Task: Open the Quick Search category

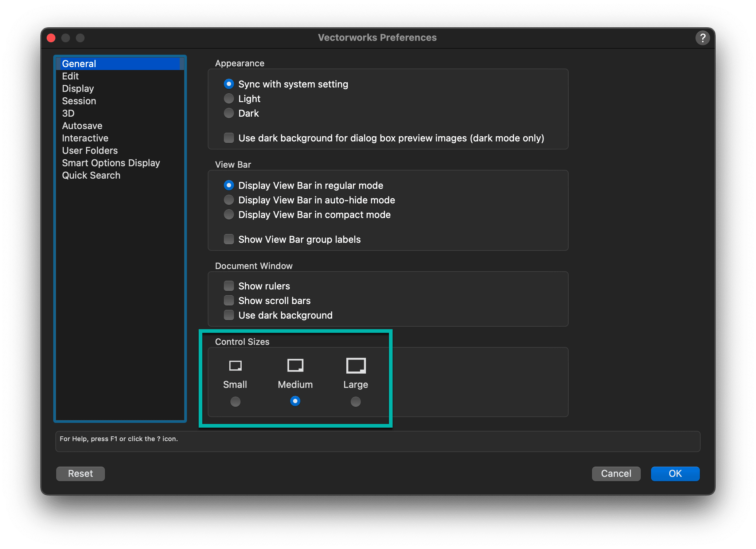Action: click(91, 175)
